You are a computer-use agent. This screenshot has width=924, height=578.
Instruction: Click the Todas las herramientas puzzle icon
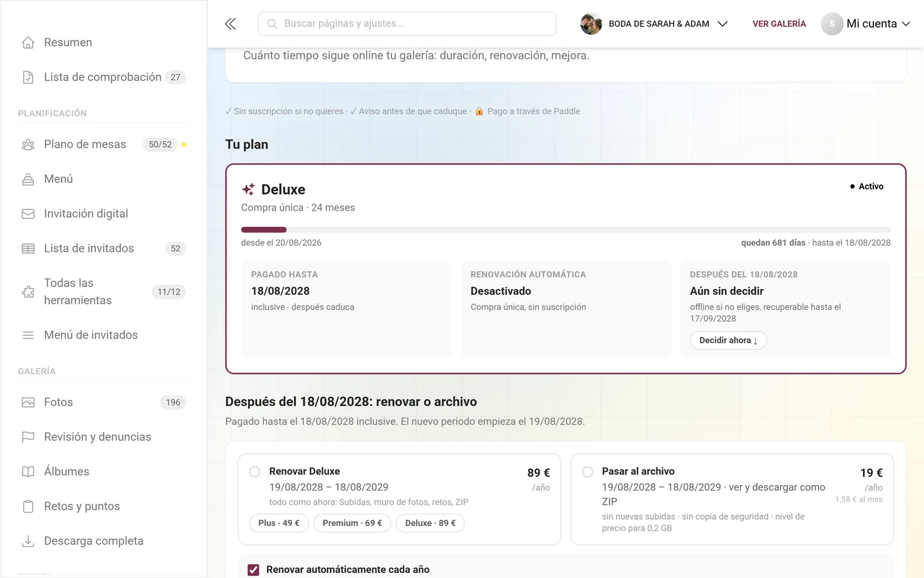tap(28, 292)
